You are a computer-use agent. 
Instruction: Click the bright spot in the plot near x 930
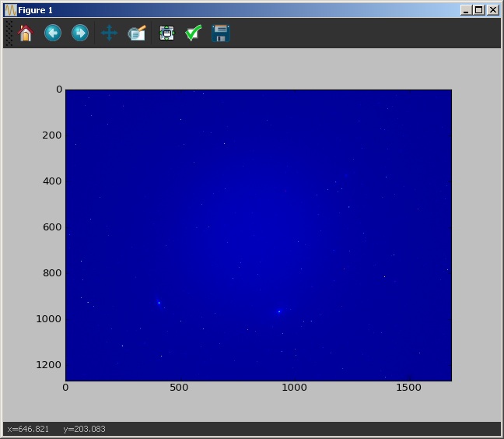pos(279,311)
